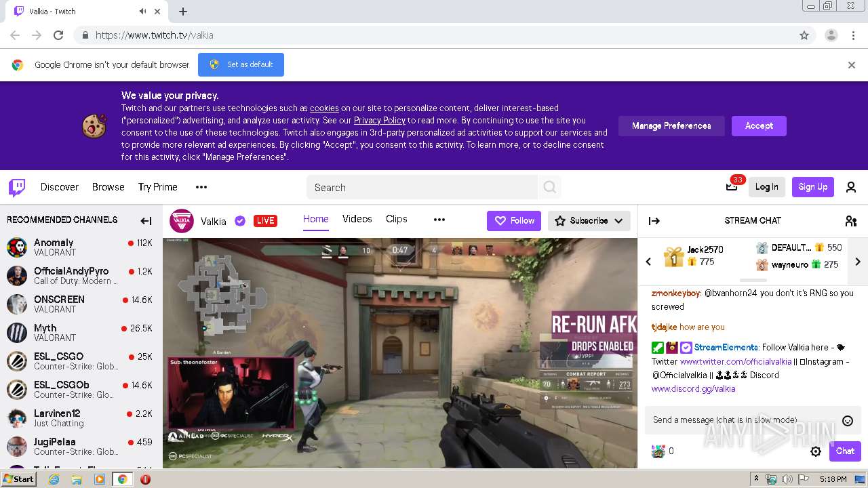Follow the Valkia channel

click(x=514, y=221)
